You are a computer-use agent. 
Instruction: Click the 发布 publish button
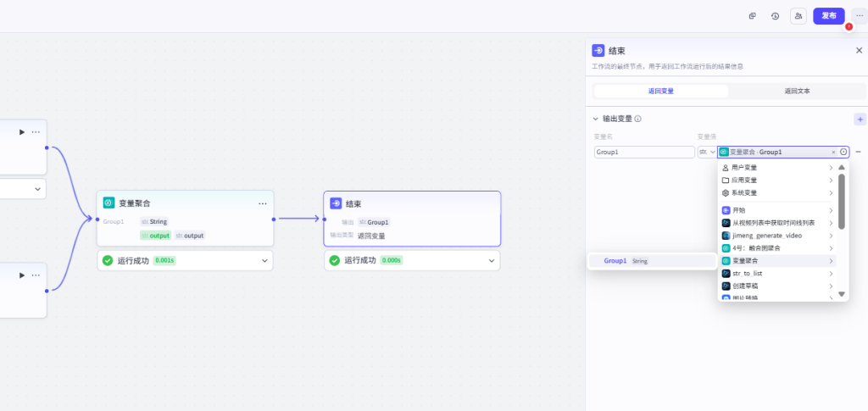828,16
